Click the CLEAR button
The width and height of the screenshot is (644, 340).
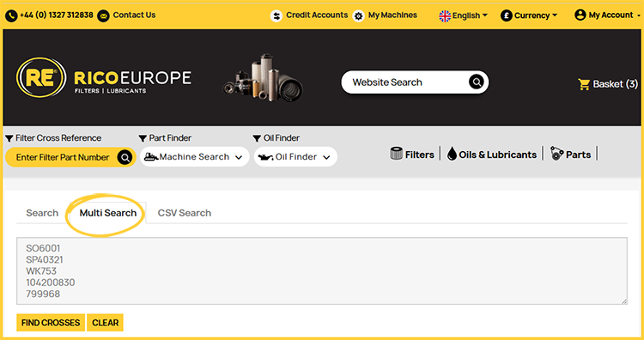pos(105,323)
